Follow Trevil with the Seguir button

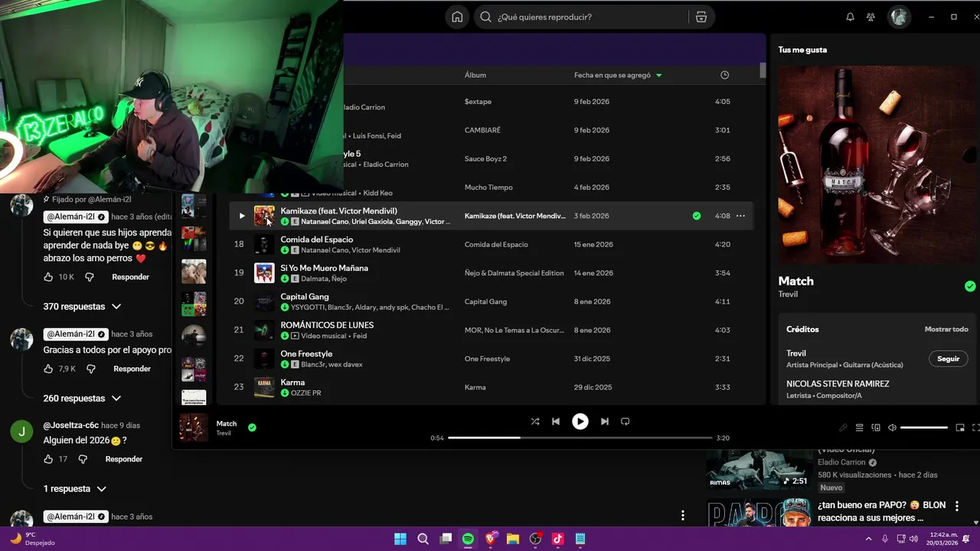pos(948,359)
